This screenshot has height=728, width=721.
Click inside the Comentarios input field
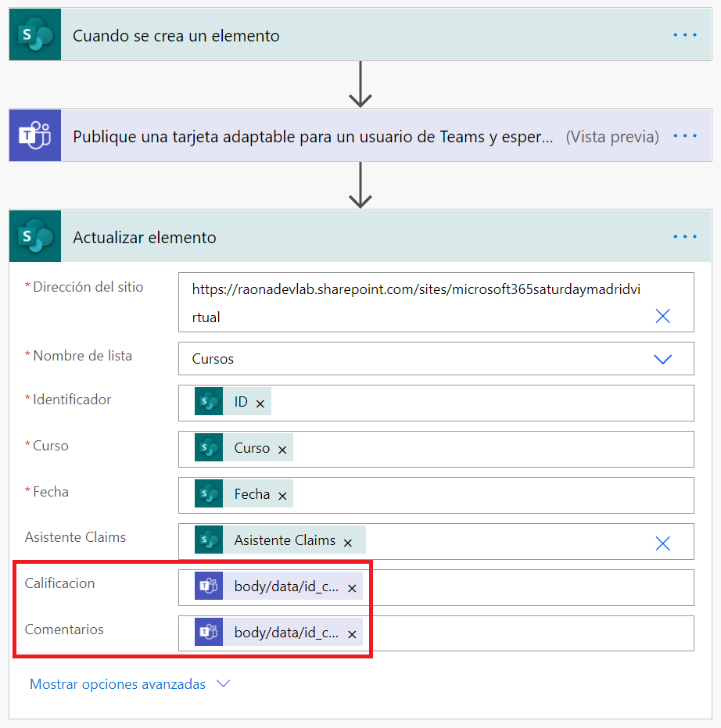pos(524,634)
